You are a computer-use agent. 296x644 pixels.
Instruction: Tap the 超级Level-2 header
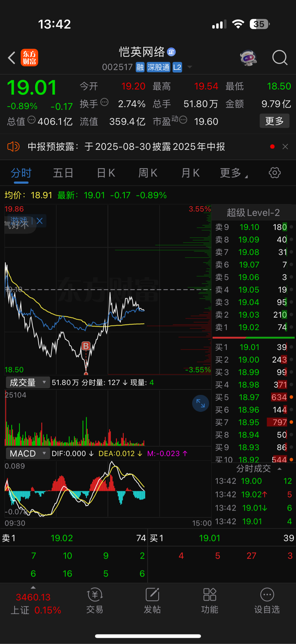253,212
